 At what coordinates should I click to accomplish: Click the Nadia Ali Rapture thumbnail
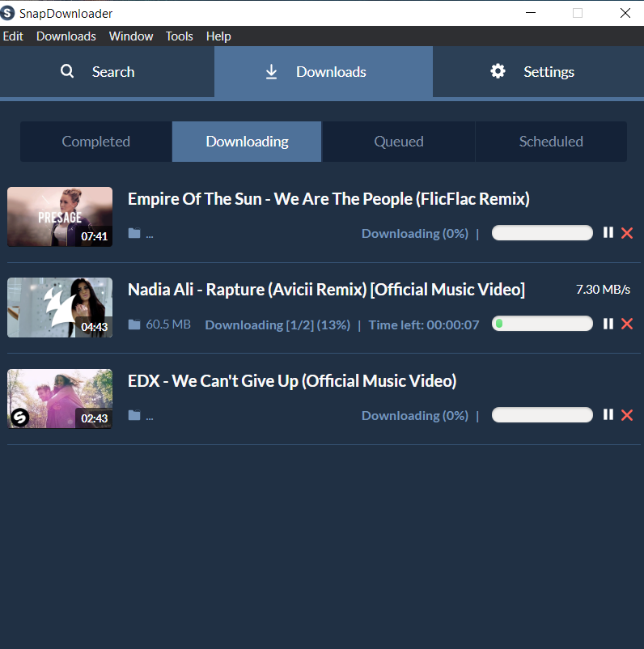click(60, 308)
